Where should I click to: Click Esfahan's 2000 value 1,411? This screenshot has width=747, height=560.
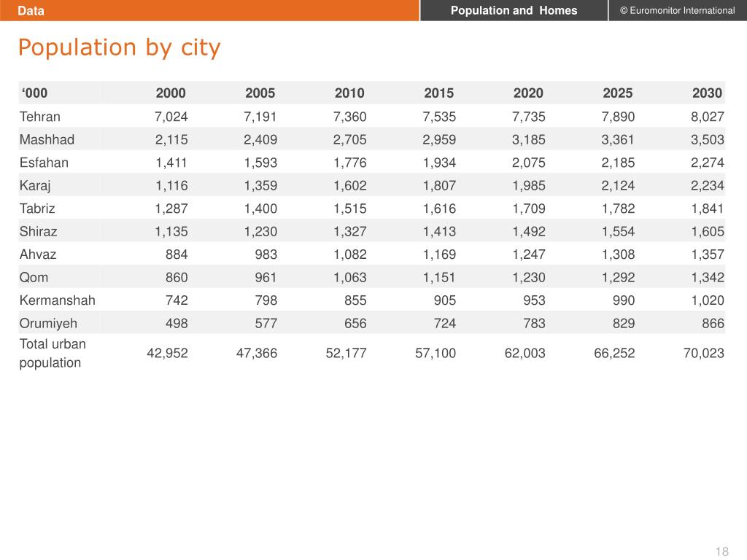(x=171, y=163)
